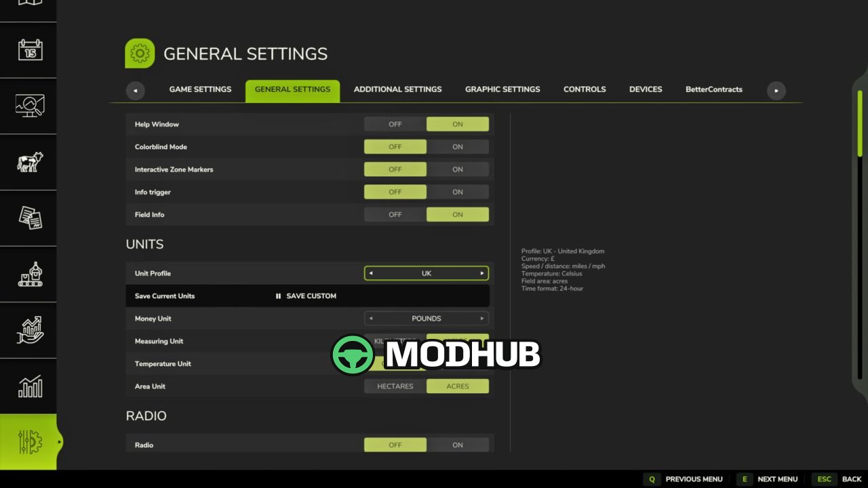Viewport: 868px width, 488px height.
Task: Click 'Time format: 24-hour' text
Action: click(x=552, y=289)
